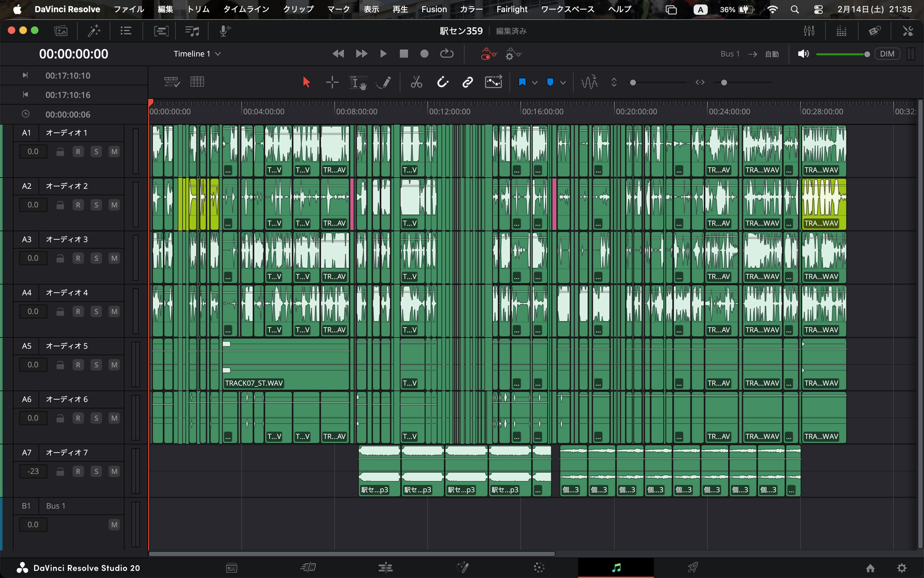Open the Fairlight menu

[x=512, y=9]
